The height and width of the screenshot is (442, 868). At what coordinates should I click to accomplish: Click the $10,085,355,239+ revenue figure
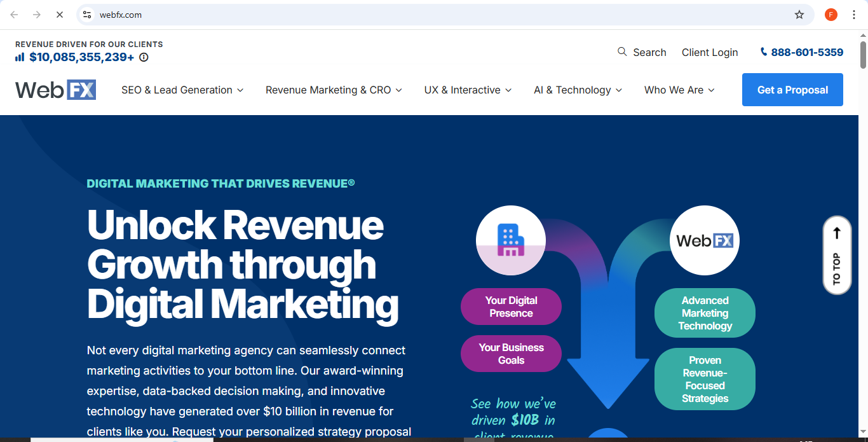click(82, 57)
